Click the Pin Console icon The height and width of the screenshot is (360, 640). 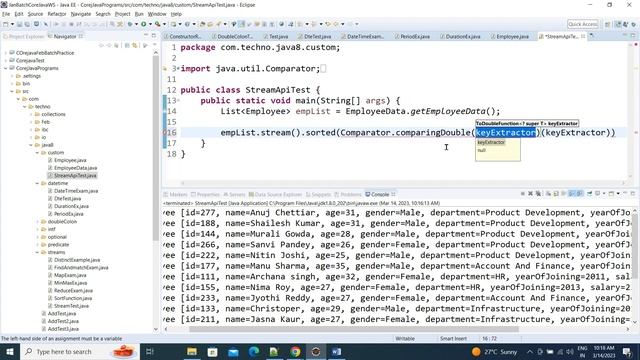click(x=589, y=193)
